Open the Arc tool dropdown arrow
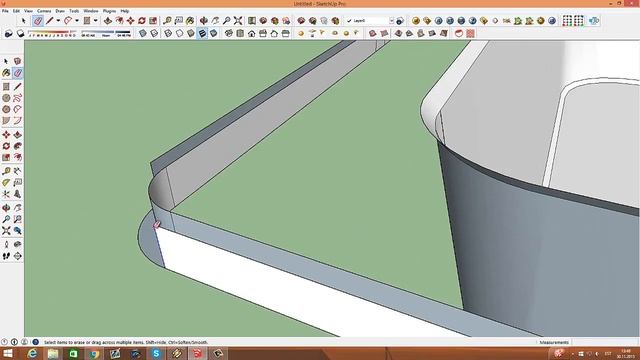Viewport: 640px width, 360px height. coord(77,20)
